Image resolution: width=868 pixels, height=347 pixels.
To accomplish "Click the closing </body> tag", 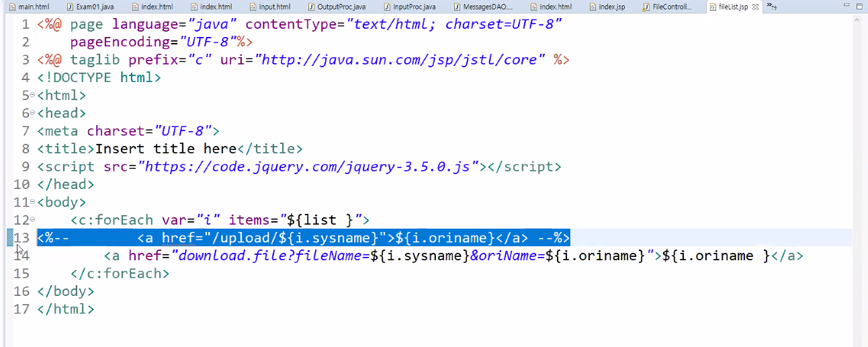I will click(66, 291).
